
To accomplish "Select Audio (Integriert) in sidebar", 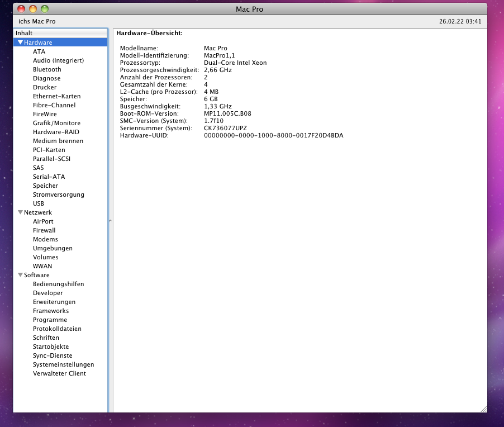I will click(58, 60).
